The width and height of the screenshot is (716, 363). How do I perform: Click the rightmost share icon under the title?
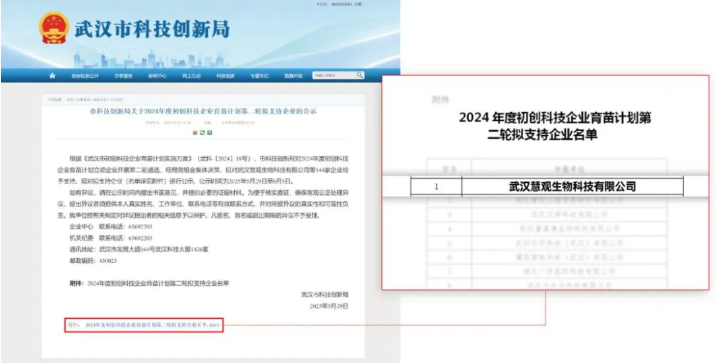210,133
